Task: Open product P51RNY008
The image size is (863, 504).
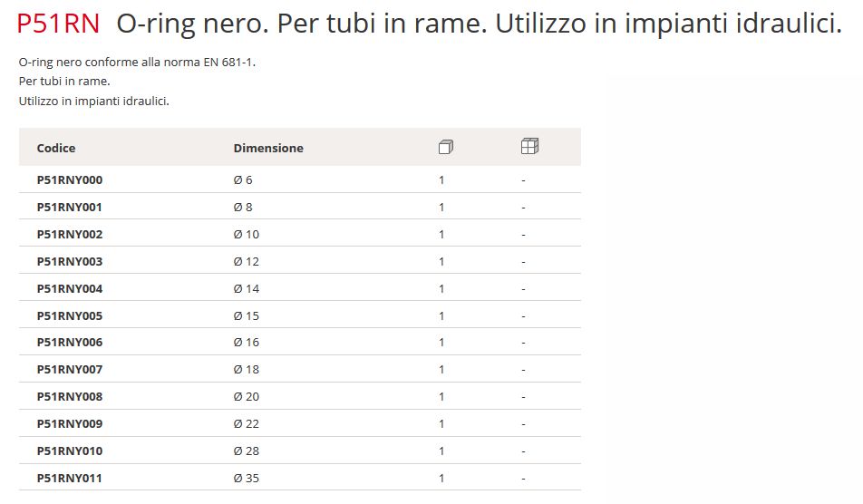Action: (x=70, y=396)
